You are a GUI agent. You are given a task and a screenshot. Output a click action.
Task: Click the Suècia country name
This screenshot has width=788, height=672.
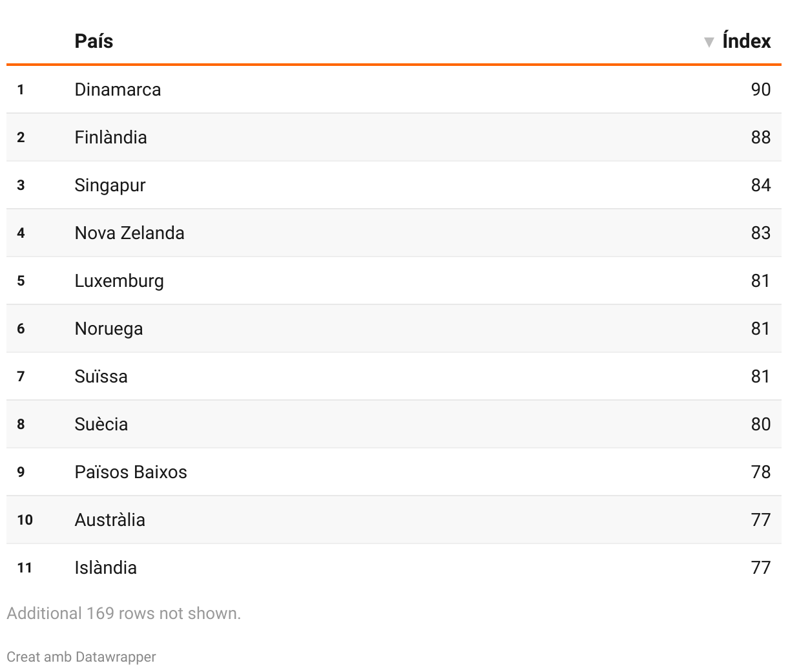click(x=101, y=424)
